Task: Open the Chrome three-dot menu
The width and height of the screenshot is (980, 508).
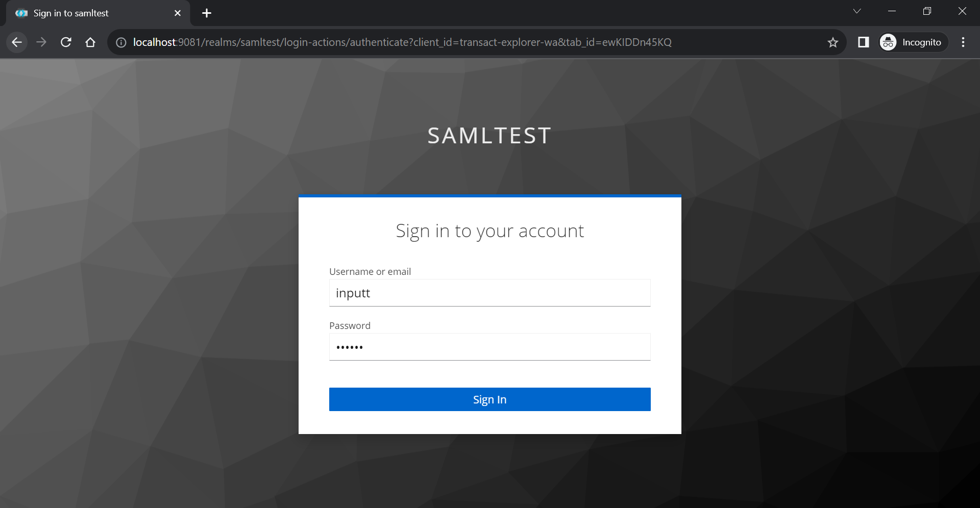Action: click(963, 42)
